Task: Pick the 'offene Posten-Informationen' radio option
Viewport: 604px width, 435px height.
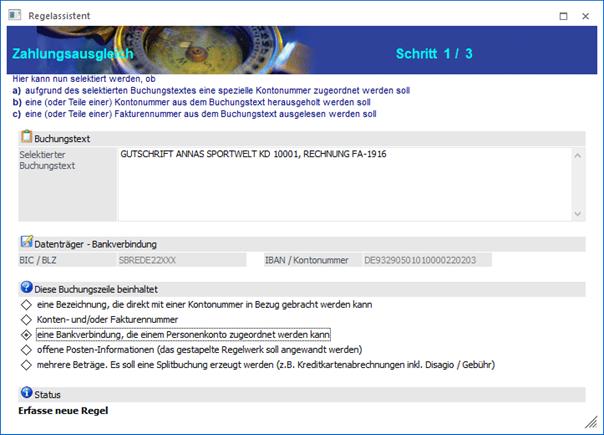Action: click(x=25, y=349)
